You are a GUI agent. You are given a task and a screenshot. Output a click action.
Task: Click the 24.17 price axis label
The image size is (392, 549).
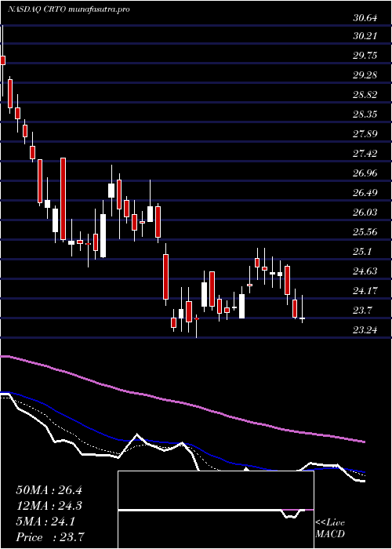pos(365,291)
